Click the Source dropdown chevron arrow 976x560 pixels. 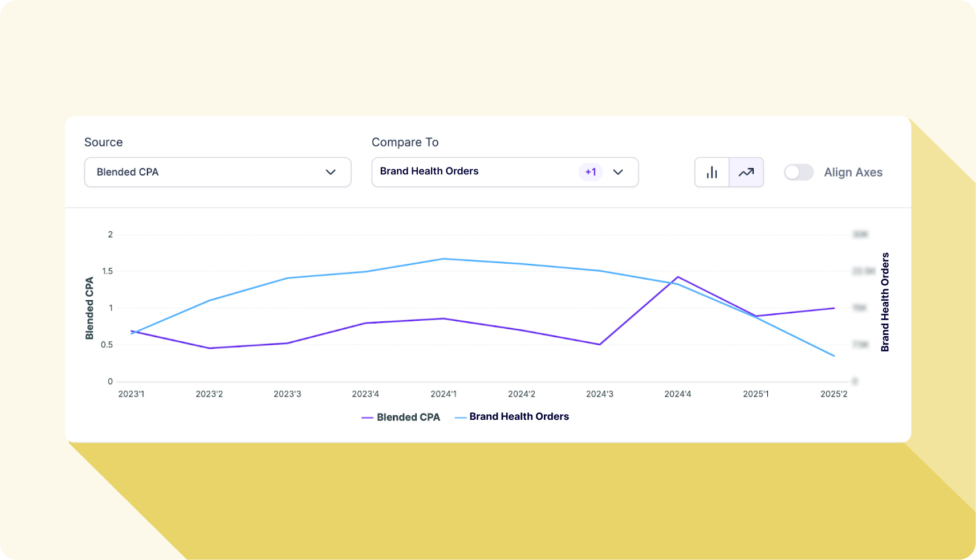pyautogui.click(x=331, y=172)
